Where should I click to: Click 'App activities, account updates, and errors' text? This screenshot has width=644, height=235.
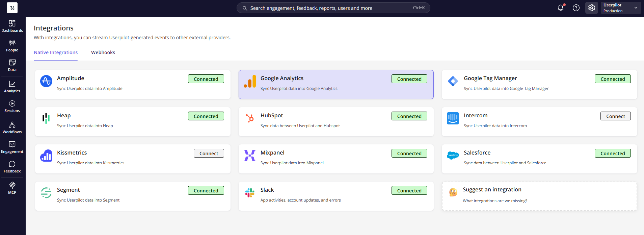point(300,200)
